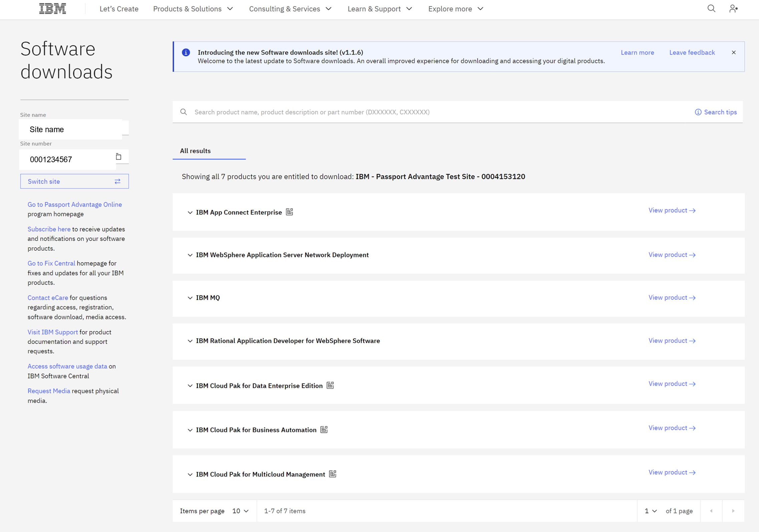
Task: View product for IBM App Connect Enterprise
Action: coord(672,210)
